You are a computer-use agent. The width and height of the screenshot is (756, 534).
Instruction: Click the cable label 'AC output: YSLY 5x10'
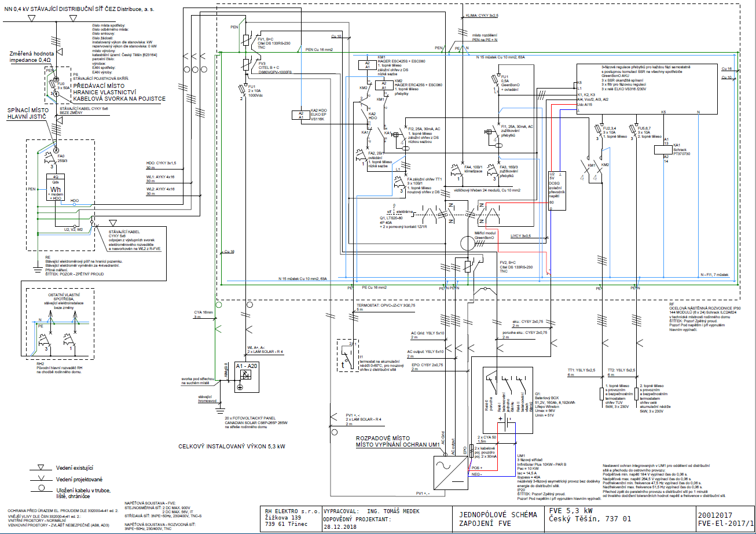[x=425, y=352]
